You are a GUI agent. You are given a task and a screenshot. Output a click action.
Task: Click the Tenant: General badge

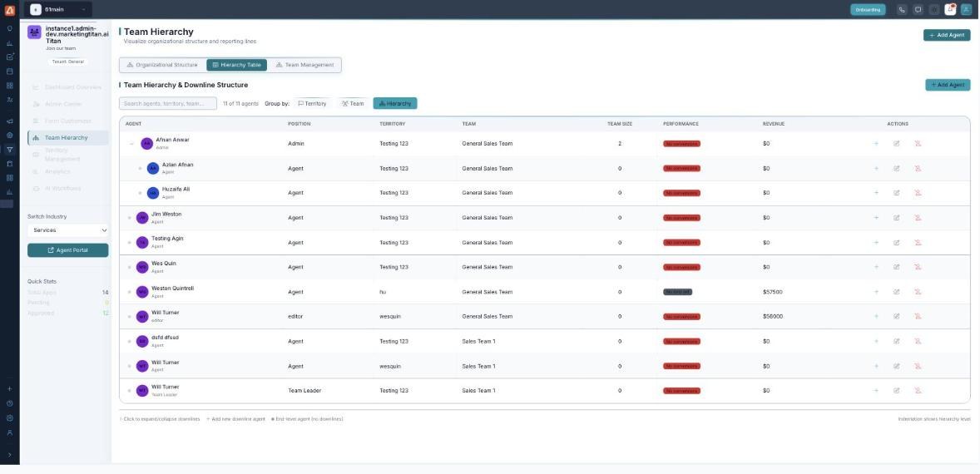point(67,62)
